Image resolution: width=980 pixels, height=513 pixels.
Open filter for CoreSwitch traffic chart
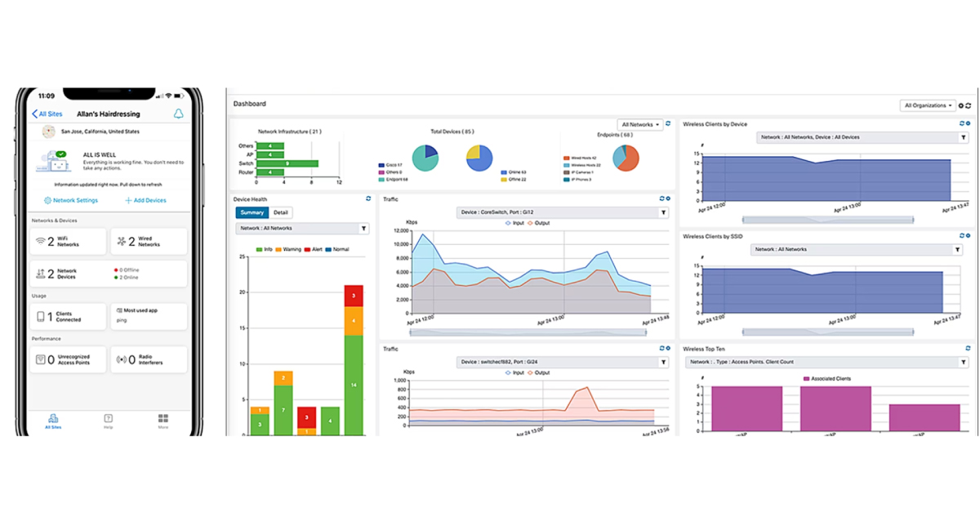(x=663, y=213)
